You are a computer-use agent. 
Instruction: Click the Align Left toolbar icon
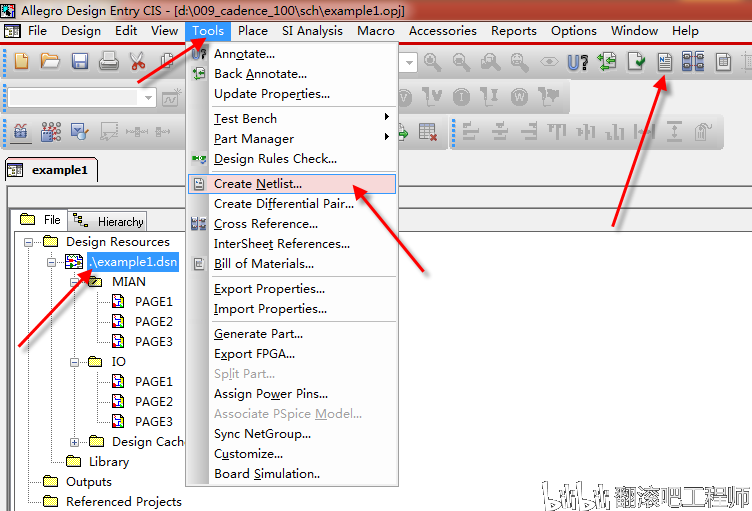coord(470,131)
